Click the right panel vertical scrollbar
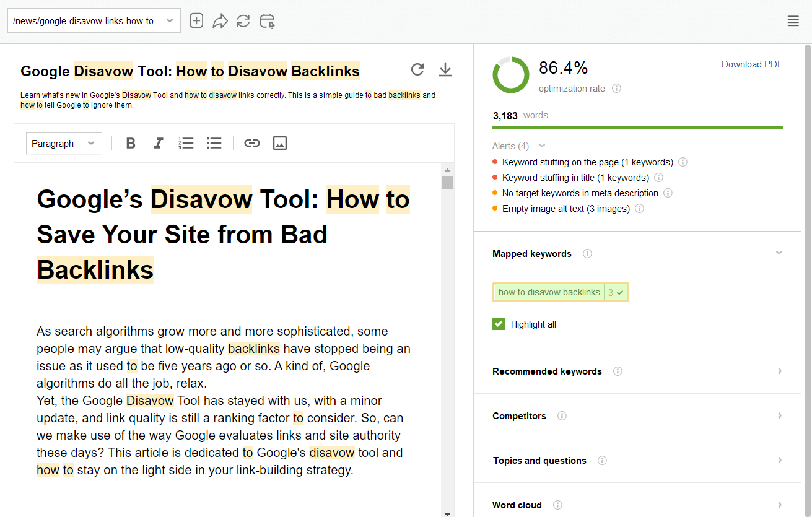Viewport: 812px width, 517px height. [807, 280]
